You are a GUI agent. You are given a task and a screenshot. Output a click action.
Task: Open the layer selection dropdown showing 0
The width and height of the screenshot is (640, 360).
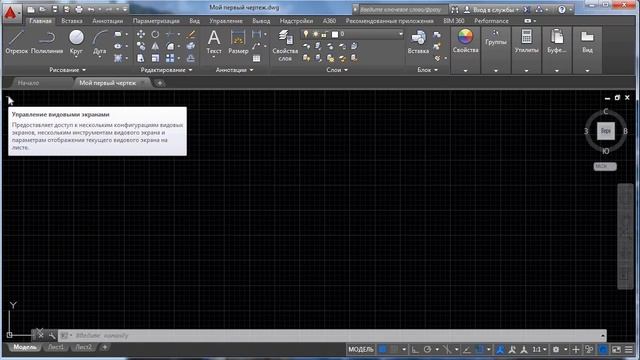pos(353,34)
